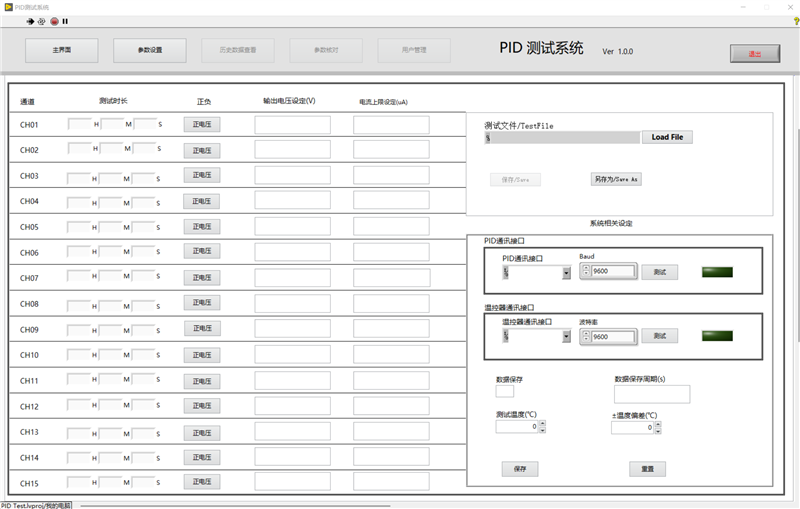Screen dimensions: 800x509
Task: Click the 测试温度 increment stepper
Action: [541, 423]
